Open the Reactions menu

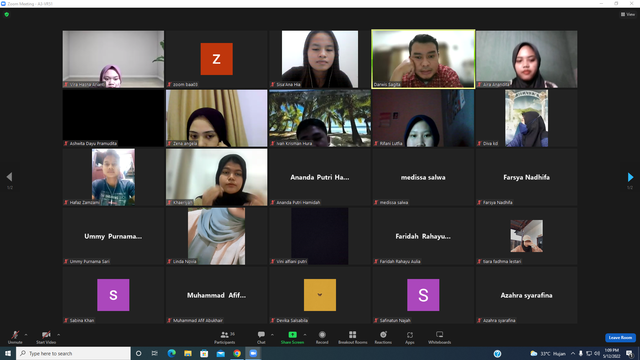click(383, 337)
